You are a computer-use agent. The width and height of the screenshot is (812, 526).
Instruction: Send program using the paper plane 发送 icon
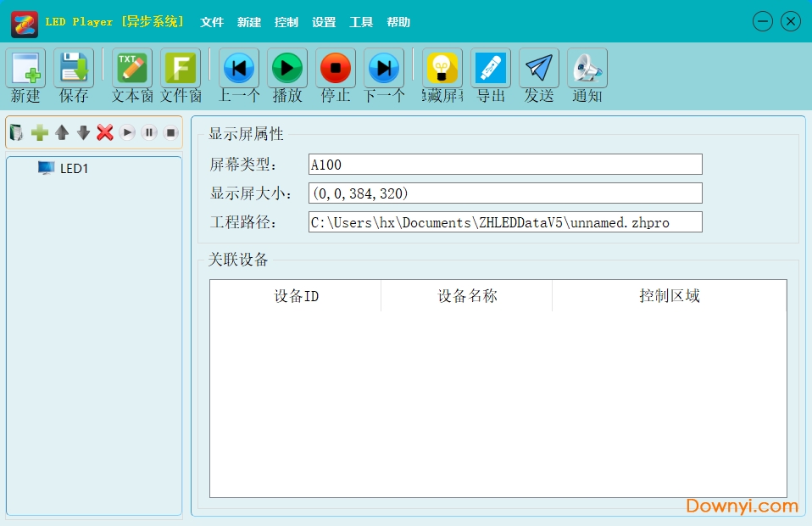pyautogui.click(x=538, y=68)
